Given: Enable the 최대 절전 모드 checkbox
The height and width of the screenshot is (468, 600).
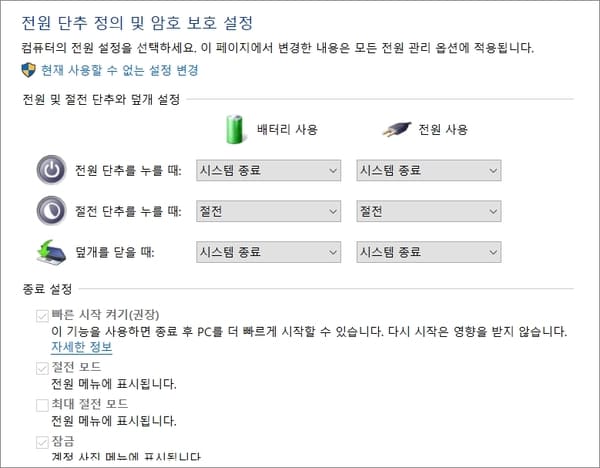Looking at the screenshot, I should 42,405.
